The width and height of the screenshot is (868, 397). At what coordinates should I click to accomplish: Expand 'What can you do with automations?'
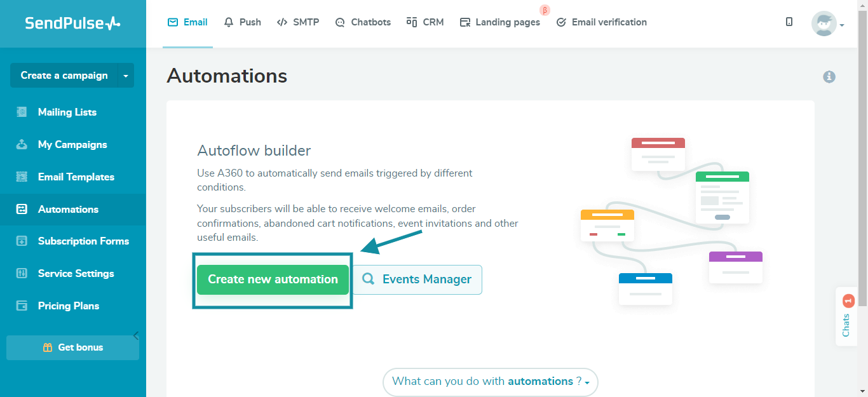pyautogui.click(x=489, y=382)
